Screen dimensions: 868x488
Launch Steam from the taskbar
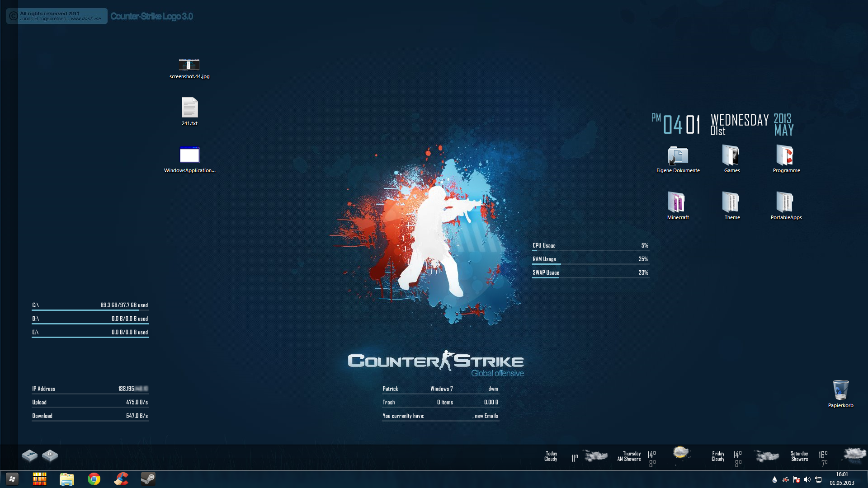pos(148,479)
